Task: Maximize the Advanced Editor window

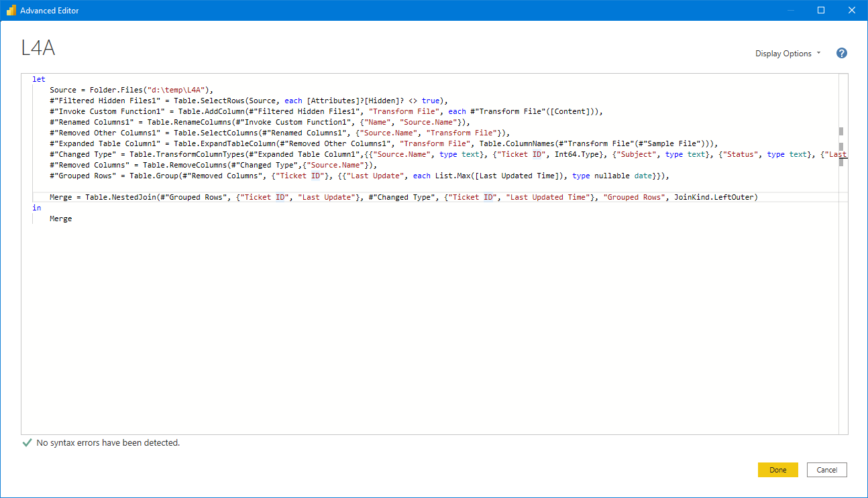Action: [x=821, y=10]
